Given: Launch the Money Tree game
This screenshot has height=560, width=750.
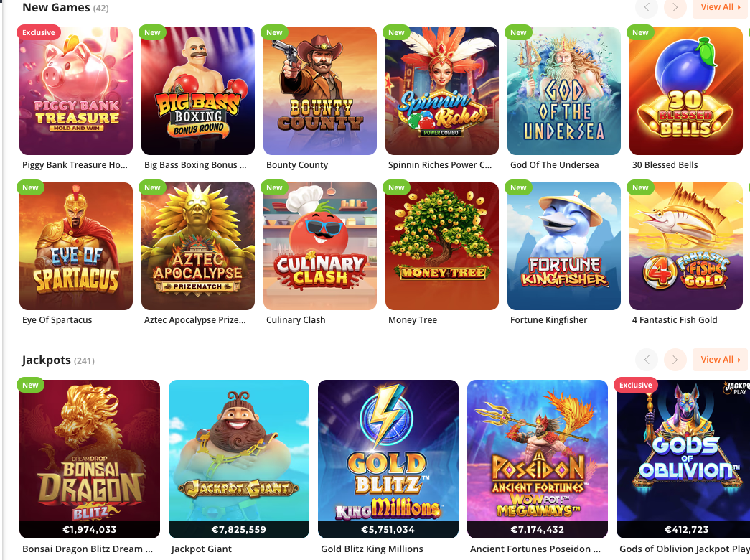Looking at the screenshot, I should coord(442,246).
